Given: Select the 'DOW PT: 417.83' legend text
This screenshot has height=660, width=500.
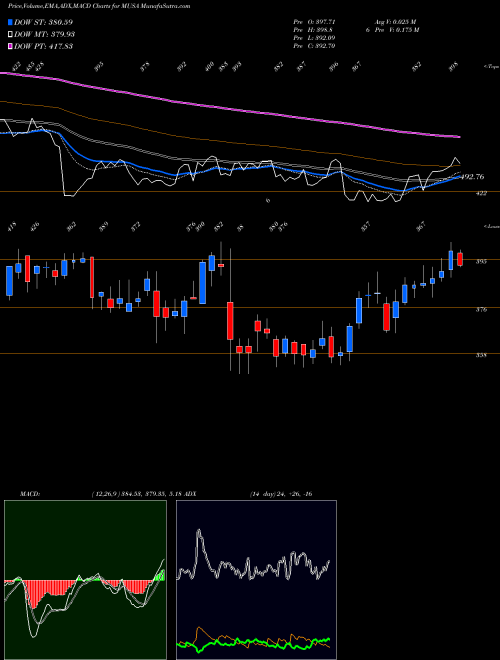Looking at the screenshot, I should click(x=44, y=46).
